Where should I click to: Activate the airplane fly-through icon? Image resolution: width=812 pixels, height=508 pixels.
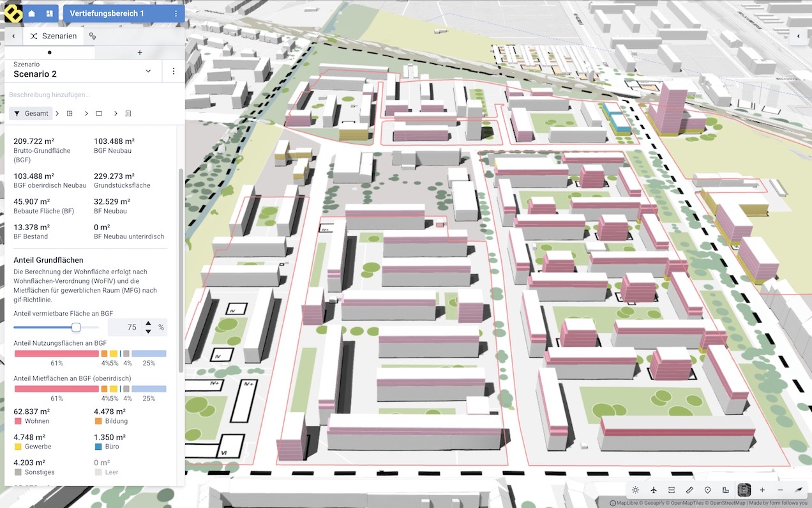coord(654,490)
